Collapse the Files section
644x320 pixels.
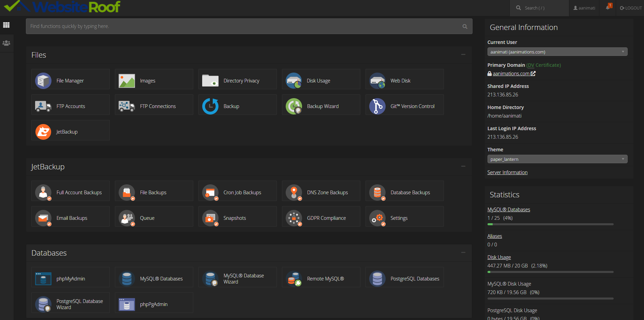tap(463, 55)
